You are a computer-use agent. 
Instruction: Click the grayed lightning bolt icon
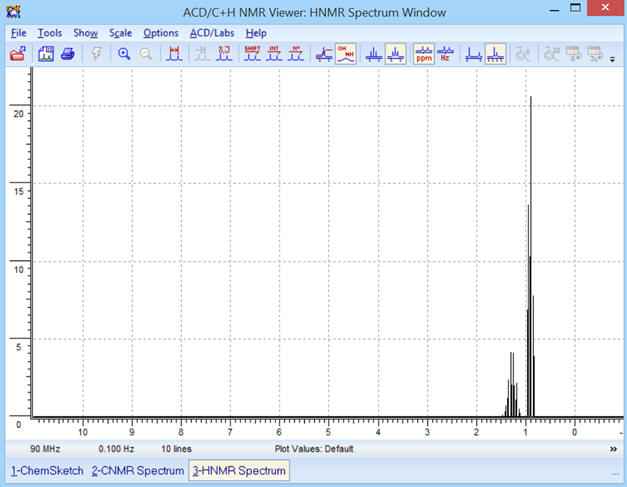96,54
